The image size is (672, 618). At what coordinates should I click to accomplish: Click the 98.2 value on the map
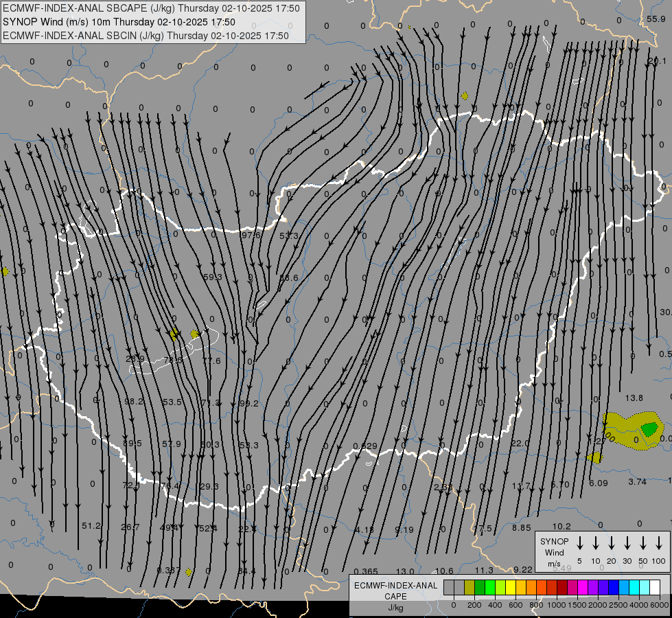pyautogui.click(x=134, y=402)
